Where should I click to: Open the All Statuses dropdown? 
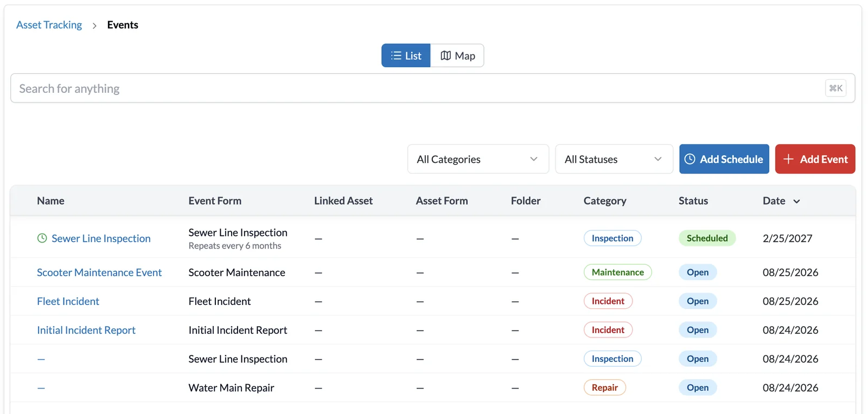(614, 159)
